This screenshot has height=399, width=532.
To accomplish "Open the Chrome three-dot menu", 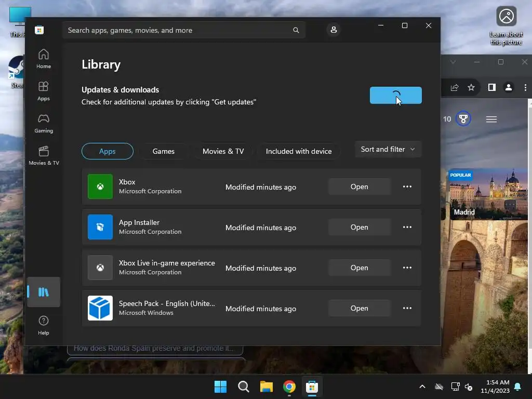I will (525, 87).
